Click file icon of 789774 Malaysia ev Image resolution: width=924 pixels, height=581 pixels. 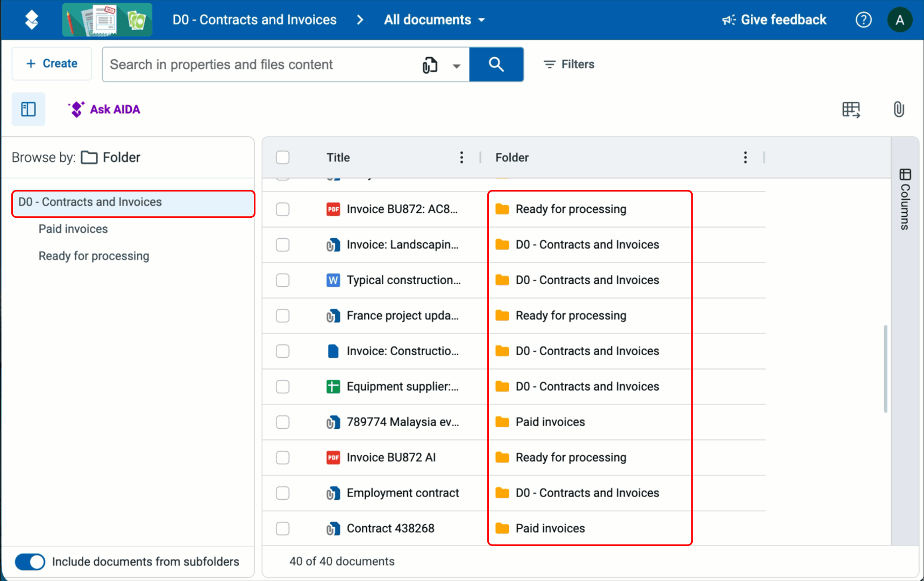point(333,422)
